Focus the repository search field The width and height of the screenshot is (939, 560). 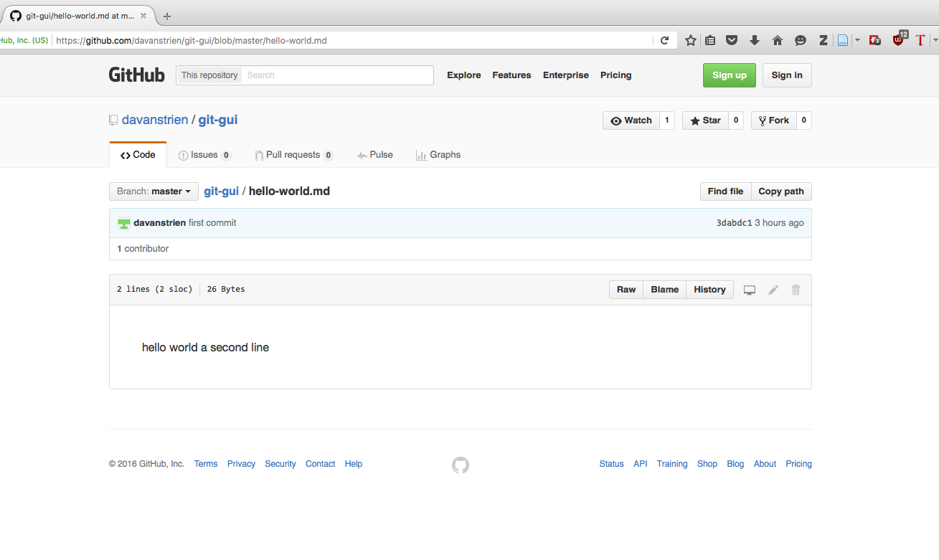337,75
